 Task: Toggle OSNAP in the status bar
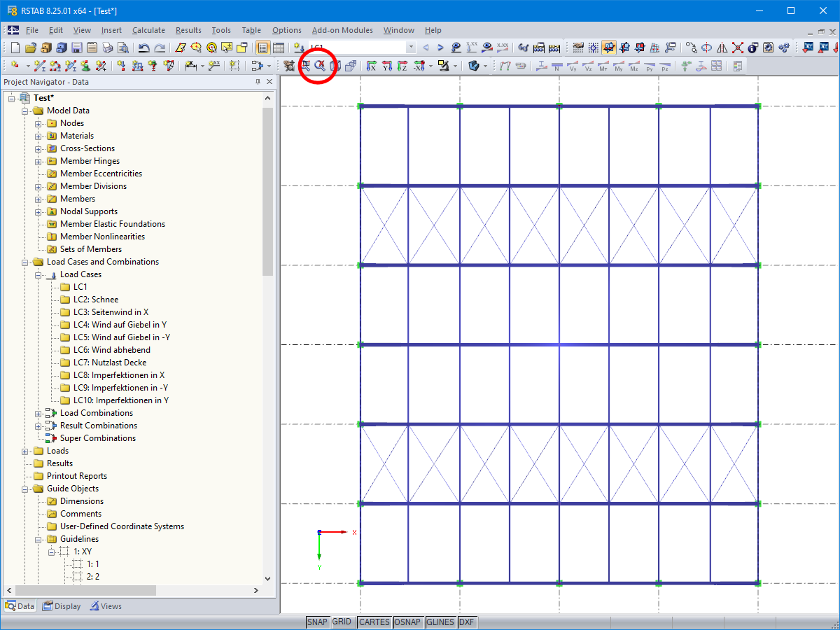pos(408,622)
